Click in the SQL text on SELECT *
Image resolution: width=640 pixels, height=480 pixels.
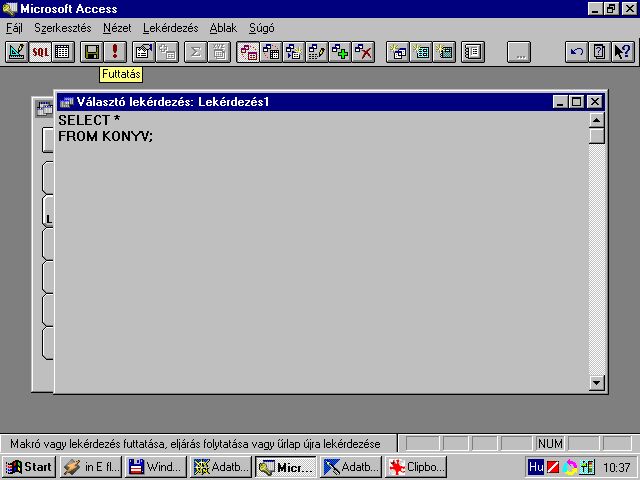(89, 120)
